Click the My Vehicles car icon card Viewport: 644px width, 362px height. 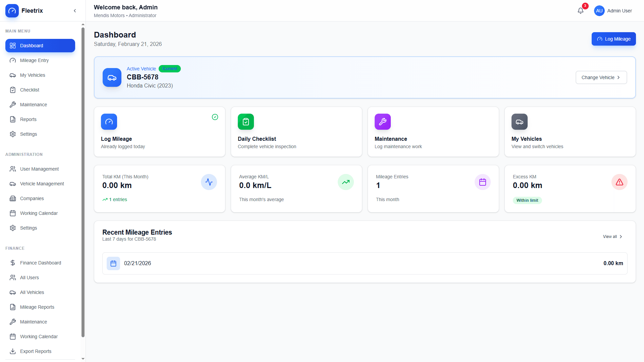(x=519, y=122)
